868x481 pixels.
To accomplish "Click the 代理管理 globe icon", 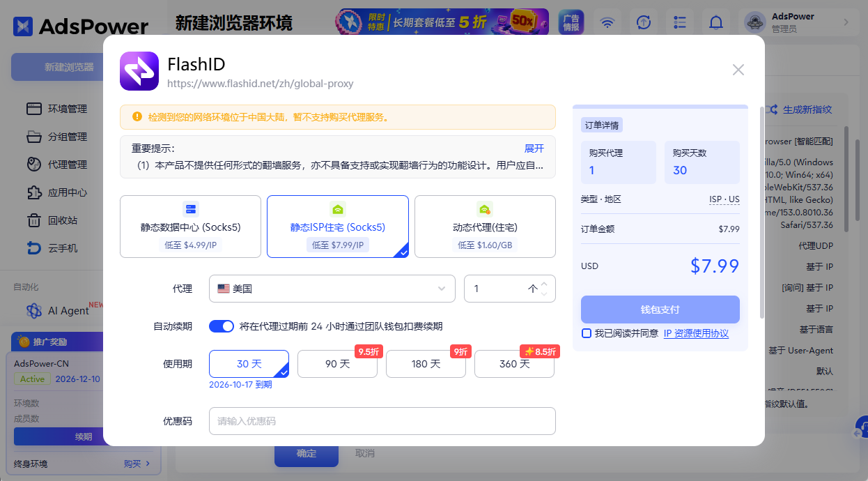I will click(x=34, y=165).
